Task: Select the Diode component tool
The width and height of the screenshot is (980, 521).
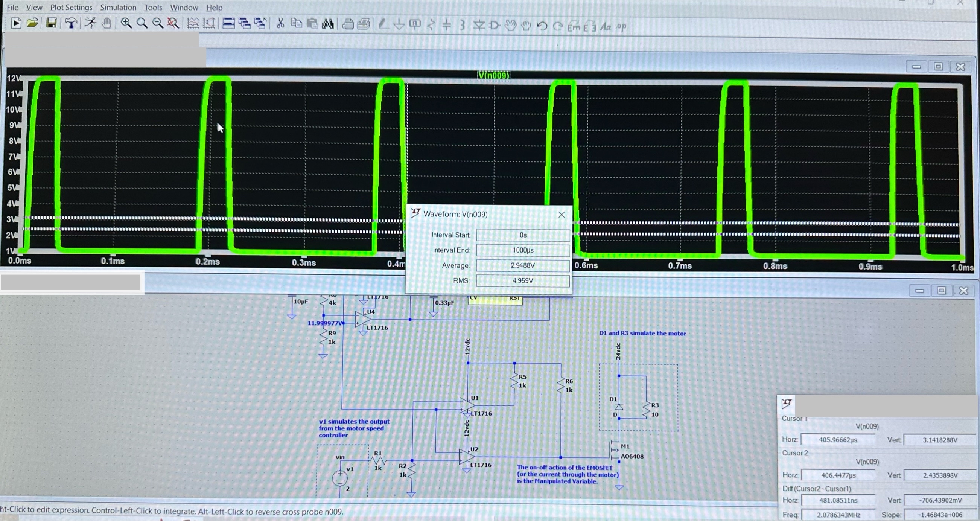Action: [x=479, y=25]
